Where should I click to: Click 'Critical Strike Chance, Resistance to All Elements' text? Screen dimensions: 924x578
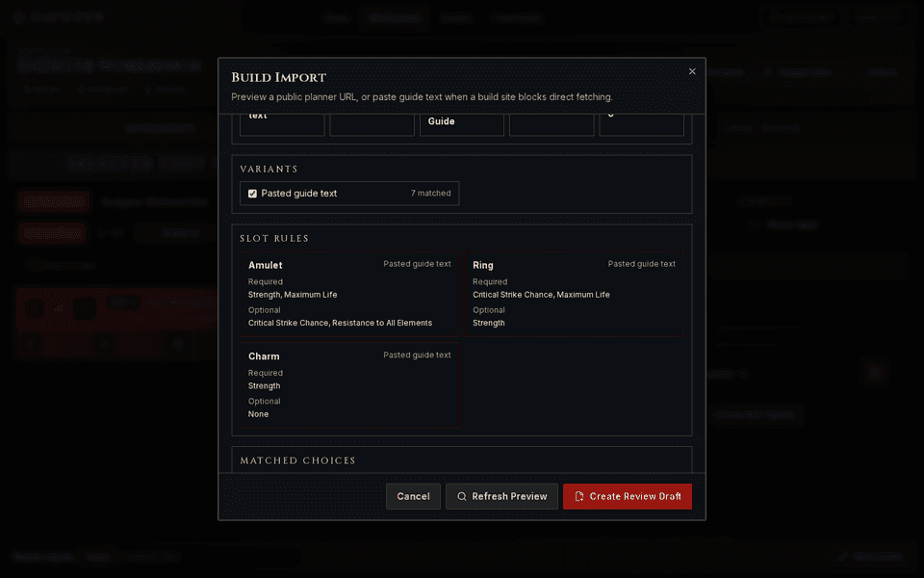pos(340,323)
